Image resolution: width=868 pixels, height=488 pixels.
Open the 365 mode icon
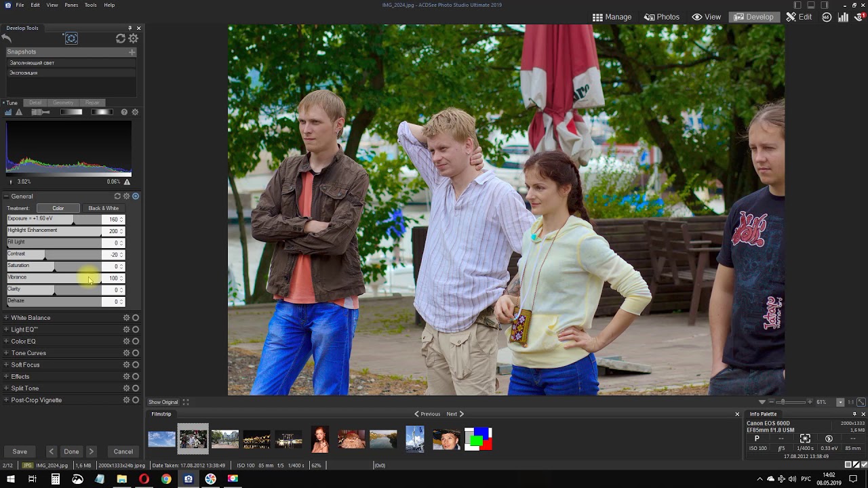coord(827,17)
